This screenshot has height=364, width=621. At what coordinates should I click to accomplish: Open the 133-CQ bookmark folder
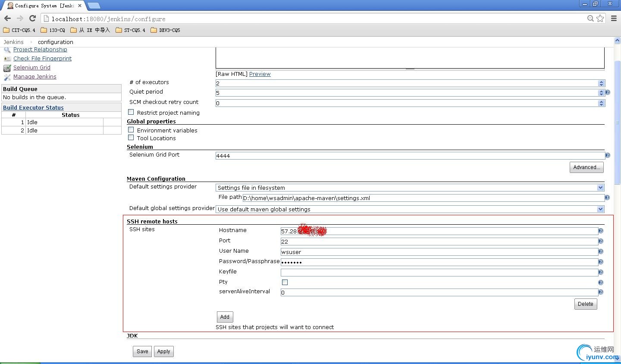point(53,30)
